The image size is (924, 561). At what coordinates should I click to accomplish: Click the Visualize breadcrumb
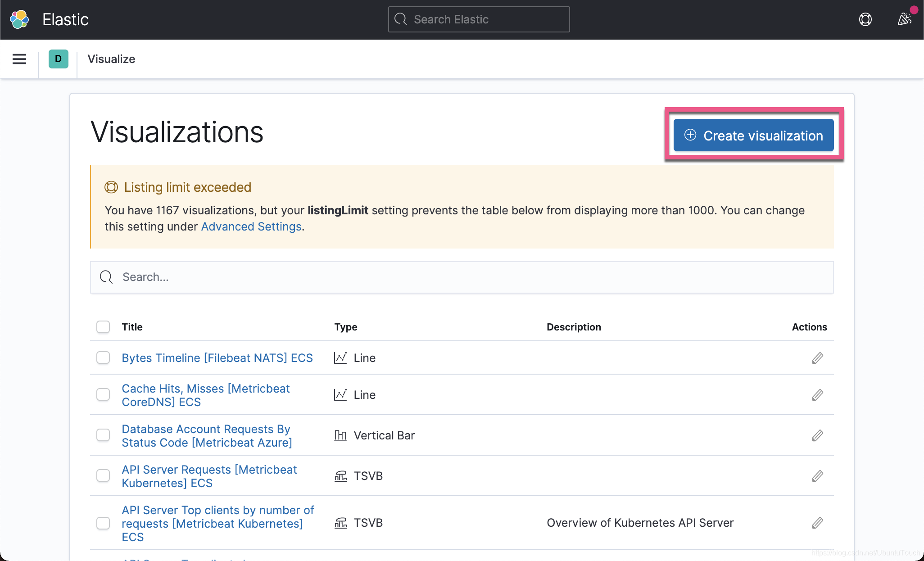pyautogui.click(x=111, y=59)
